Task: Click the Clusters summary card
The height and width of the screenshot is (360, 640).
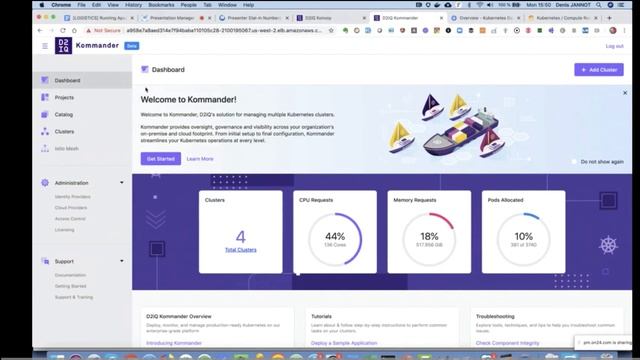Action: [x=241, y=232]
